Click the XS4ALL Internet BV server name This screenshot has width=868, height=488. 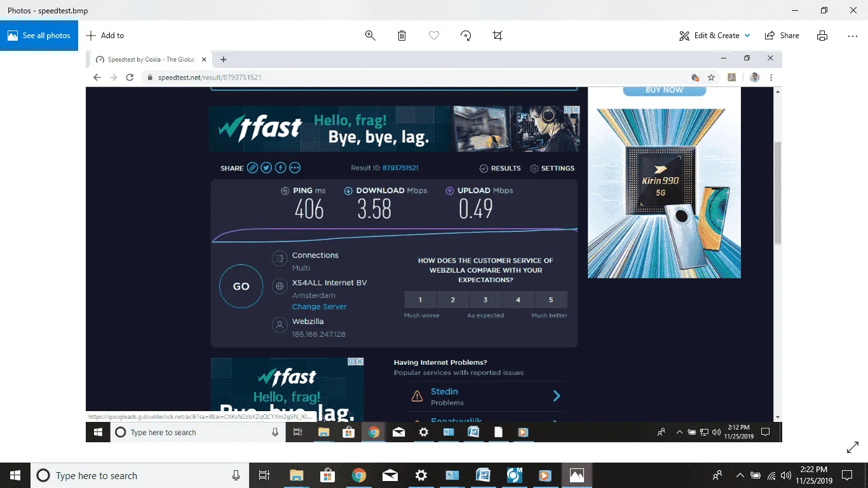pos(330,283)
